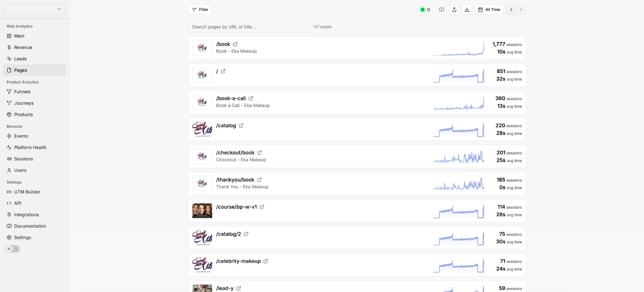Click the download icon in top toolbar
Screen dimensions: 644x292
pos(467,10)
